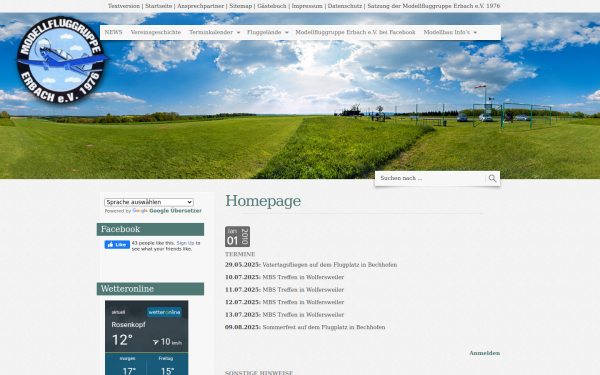
Task: Expand the Terminkalender menu arrow
Action: (x=238, y=33)
